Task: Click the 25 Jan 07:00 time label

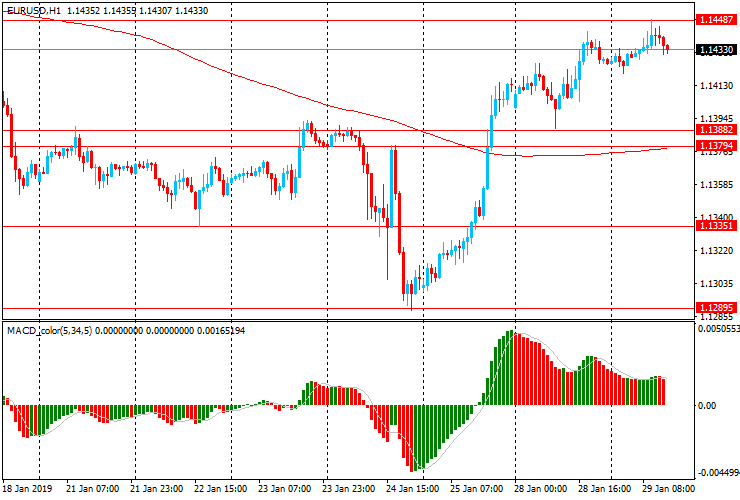Action: (x=477, y=488)
